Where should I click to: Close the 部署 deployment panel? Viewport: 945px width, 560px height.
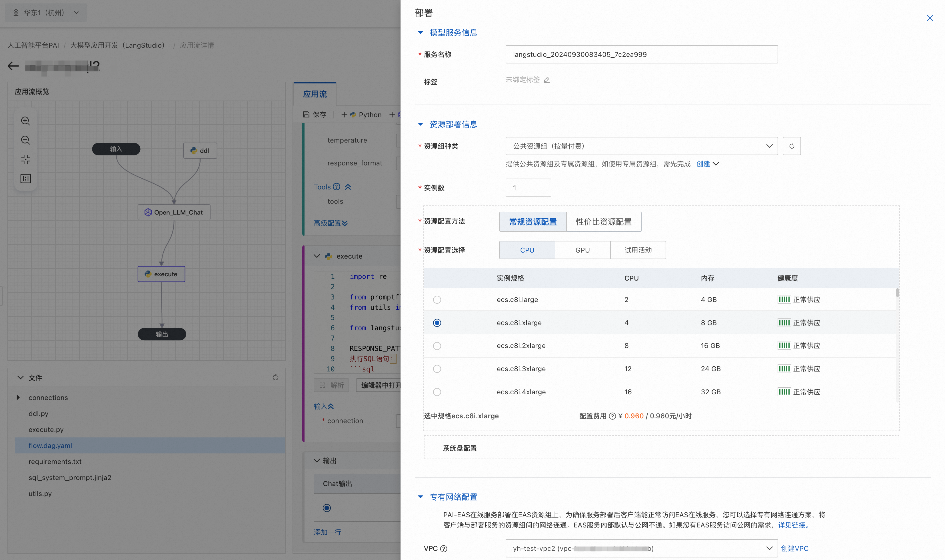point(930,18)
